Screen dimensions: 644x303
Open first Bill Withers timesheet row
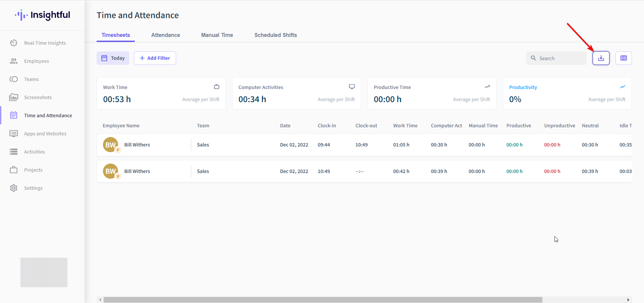click(364, 145)
